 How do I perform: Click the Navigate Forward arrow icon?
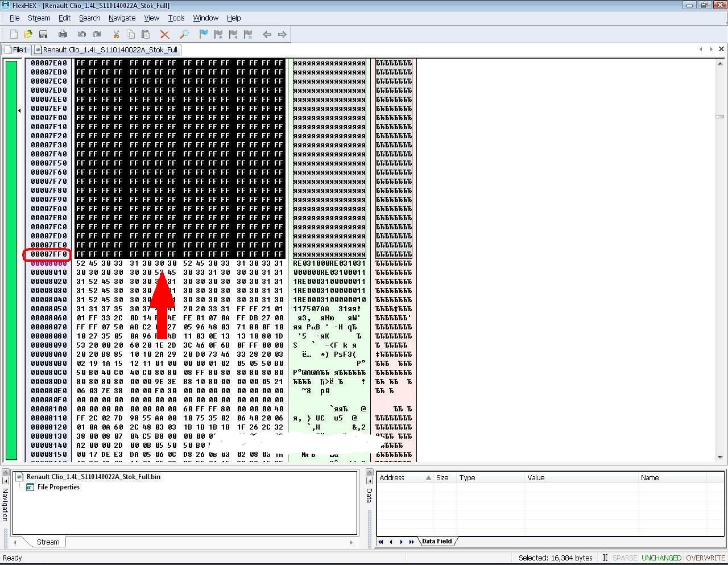coord(282,34)
